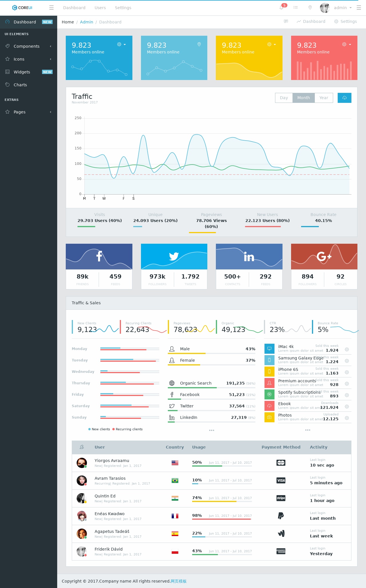Switch traffic chart to Day
The height and width of the screenshot is (588, 366).
click(284, 98)
